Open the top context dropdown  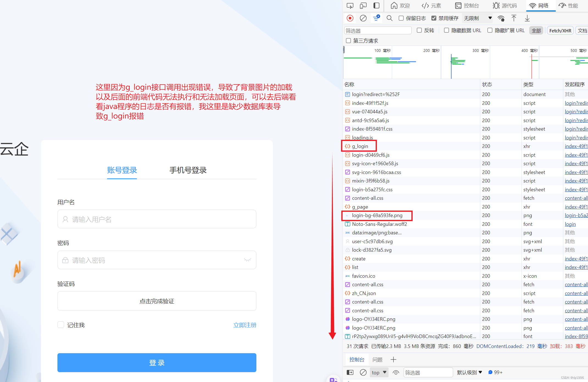tap(379, 372)
